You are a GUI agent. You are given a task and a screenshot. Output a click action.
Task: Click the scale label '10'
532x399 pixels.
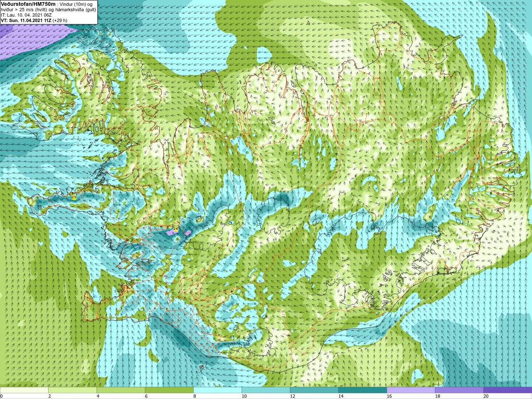pyautogui.click(x=244, y=396)
